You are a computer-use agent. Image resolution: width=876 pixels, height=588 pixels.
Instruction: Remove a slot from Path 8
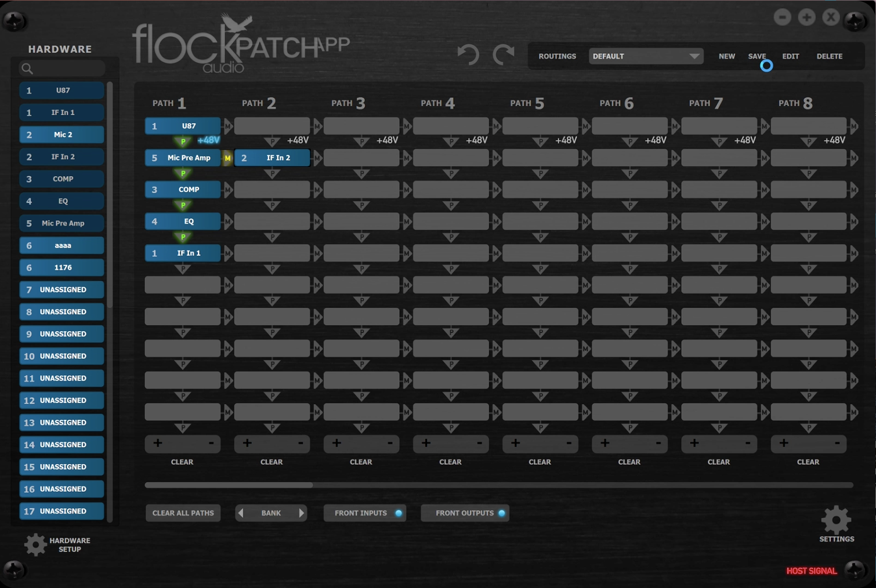837,443
